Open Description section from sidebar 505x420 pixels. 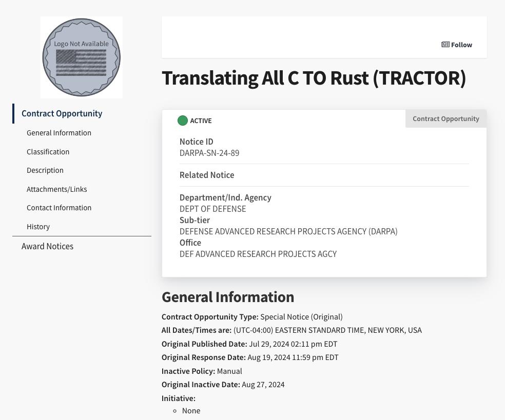45,170
